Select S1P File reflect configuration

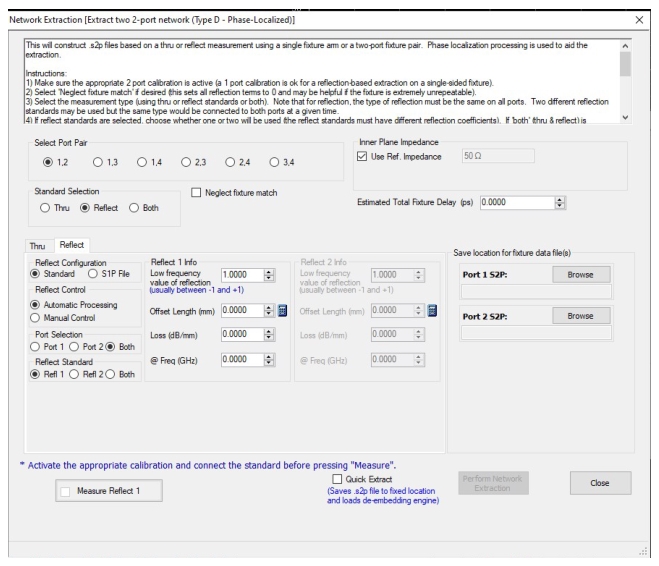94,273
